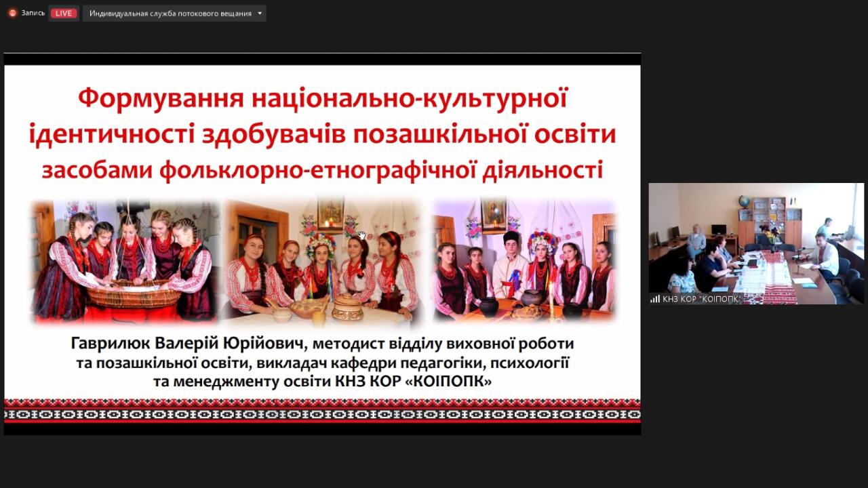The width and height of the screenshot is (868, 488).
Task: Click the red LIVE badge
Action: tap(64, 13)
